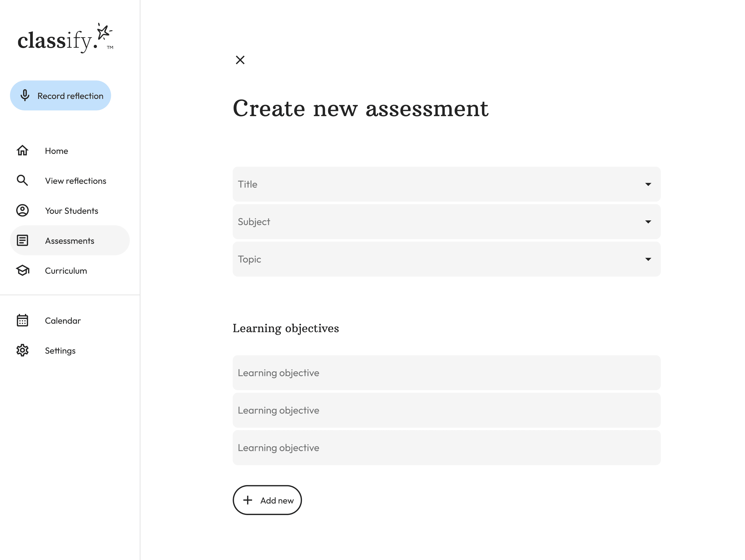Expand the Title dropdown arrow
745x560 pixels.
pyautogui.click(x=648, y=184)
